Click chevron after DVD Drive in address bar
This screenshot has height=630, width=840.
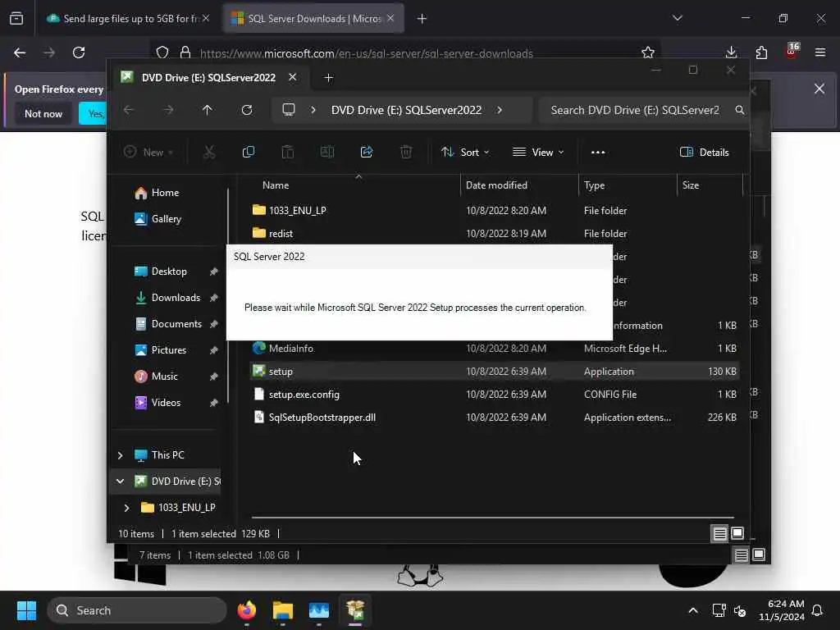pyautogui.click(x=500, y=110)
